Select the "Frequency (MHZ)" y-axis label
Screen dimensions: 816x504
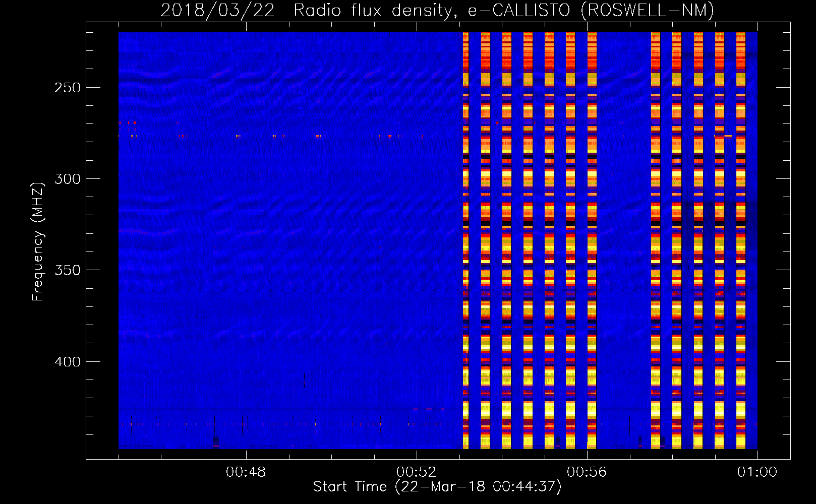[38, 241]
